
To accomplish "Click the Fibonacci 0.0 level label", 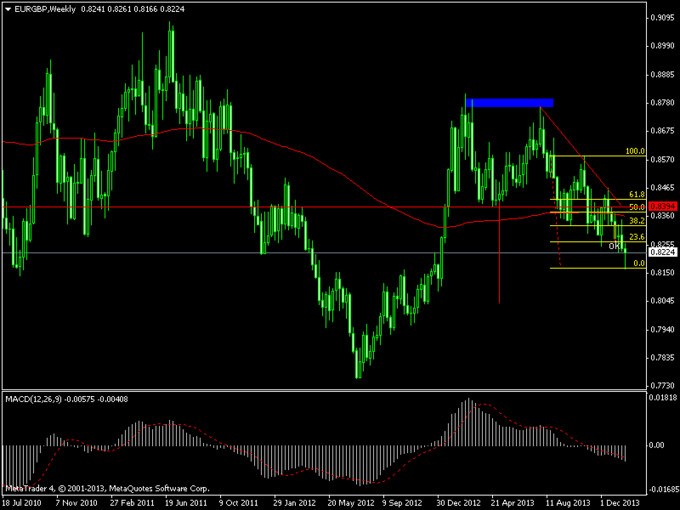I will point(639,263).
